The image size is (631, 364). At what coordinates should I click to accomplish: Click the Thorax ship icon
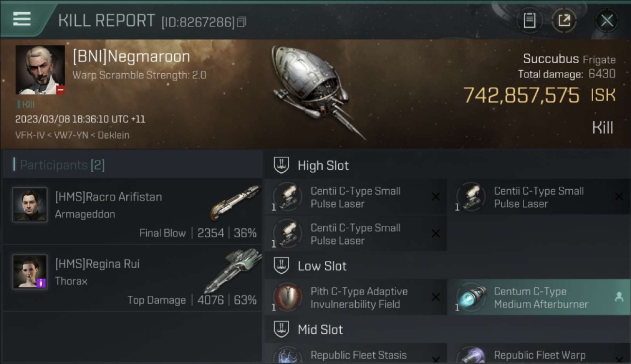(233, 270)
